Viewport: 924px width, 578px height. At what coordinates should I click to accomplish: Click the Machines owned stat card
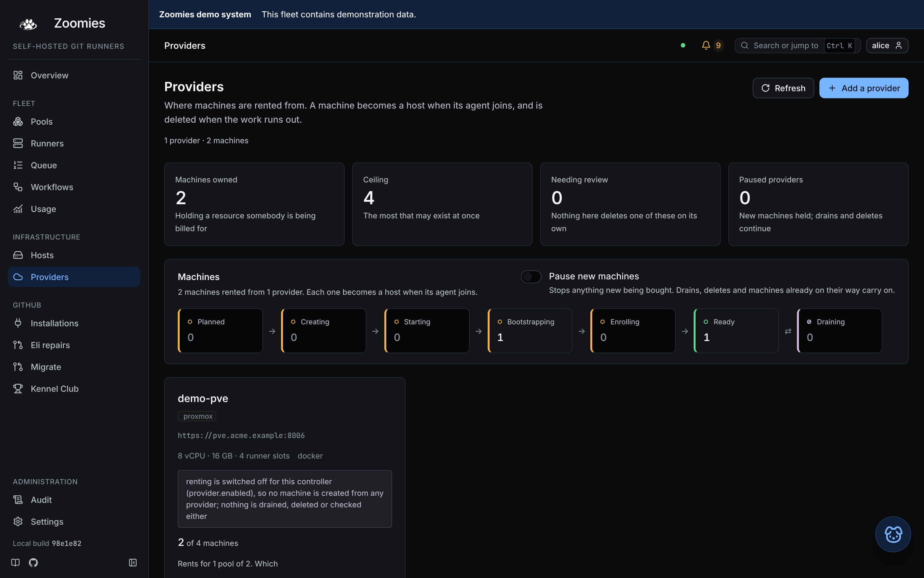[254, 204]
